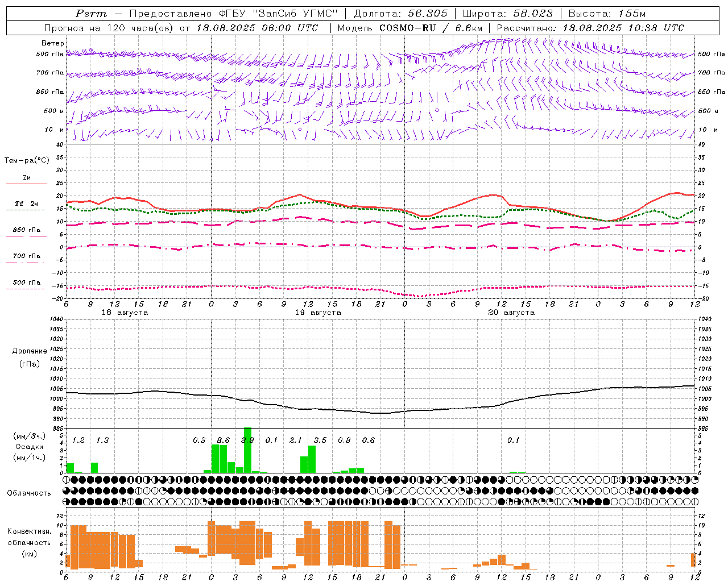Click the "18 августа" date label
728x582 pixels.
[x=124, y=313]
